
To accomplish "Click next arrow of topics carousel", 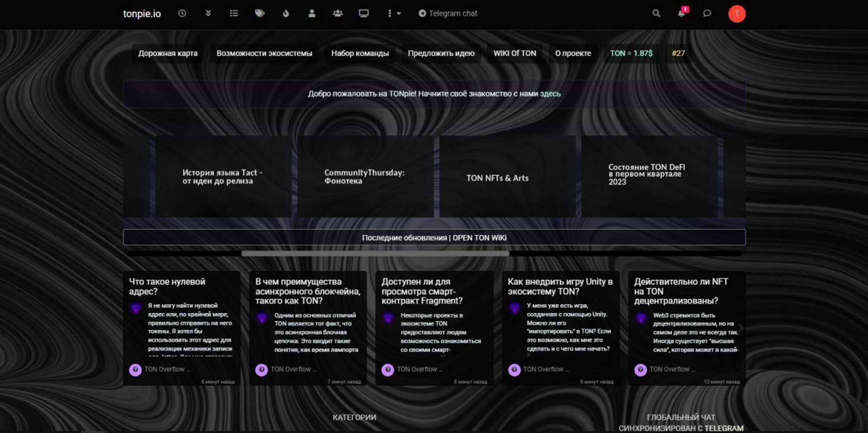I will click(741, 328).
